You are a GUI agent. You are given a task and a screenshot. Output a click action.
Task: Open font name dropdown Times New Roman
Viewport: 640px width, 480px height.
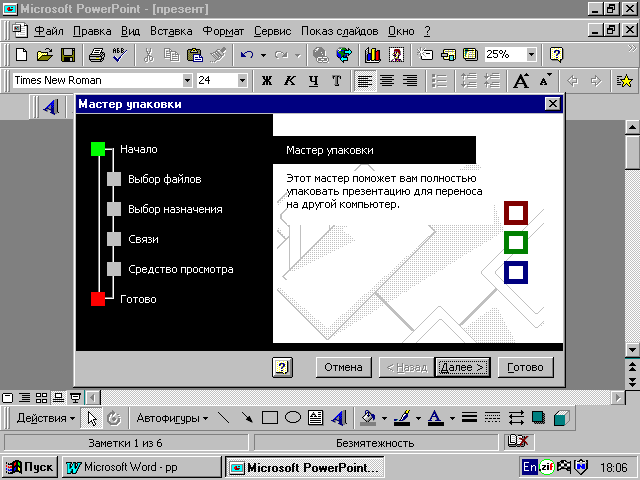[x=187, y=80]
